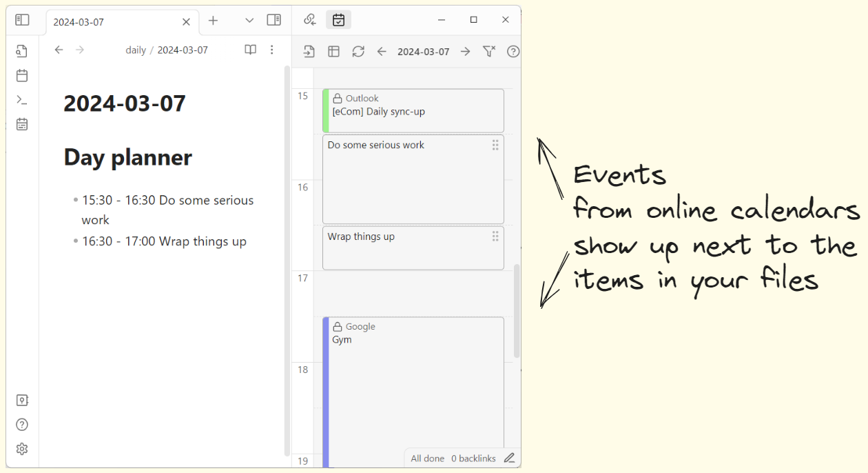Viewport: 868px width, 473px height.
Task: Maximize the Obsidian window
Action: (x=473, y=20)
